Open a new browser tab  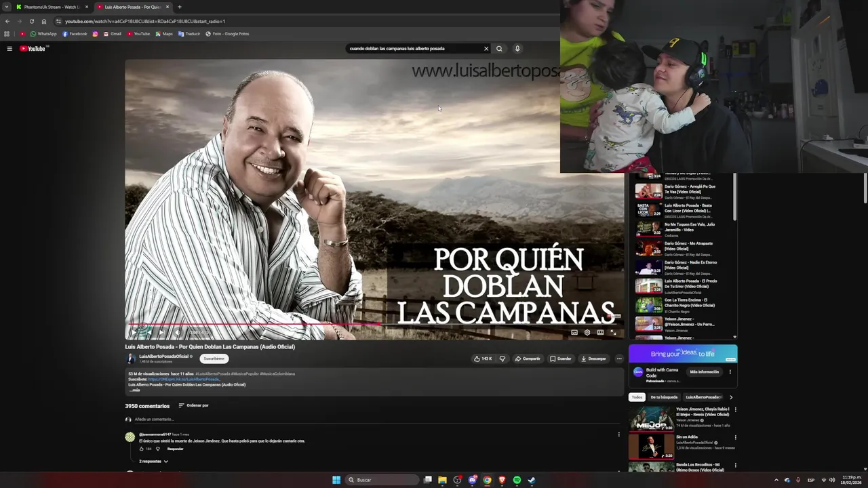coord(179,7)
